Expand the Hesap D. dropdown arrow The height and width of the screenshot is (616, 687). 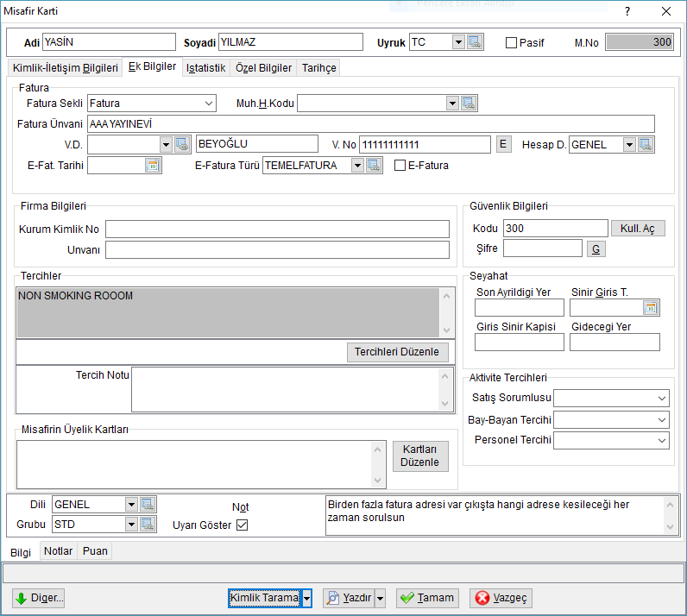(x=629, y=144)
